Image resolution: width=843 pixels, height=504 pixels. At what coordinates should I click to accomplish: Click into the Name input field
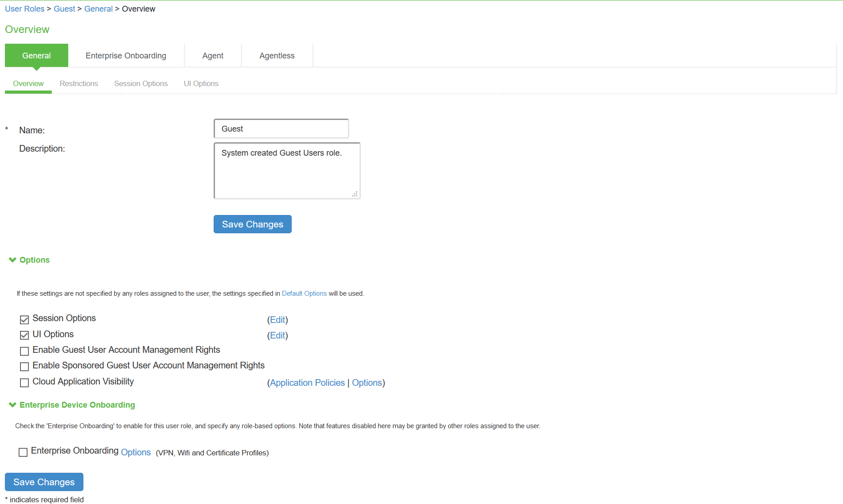pos(281,129)
